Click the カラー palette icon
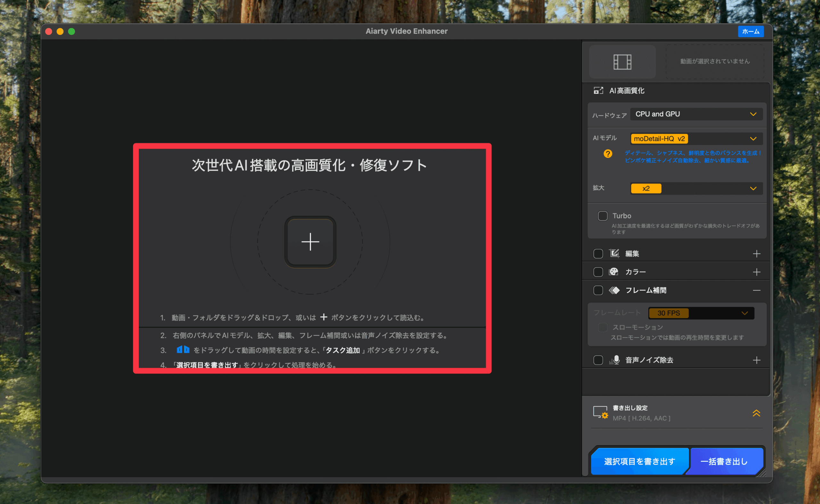 [x=614, y=272]
